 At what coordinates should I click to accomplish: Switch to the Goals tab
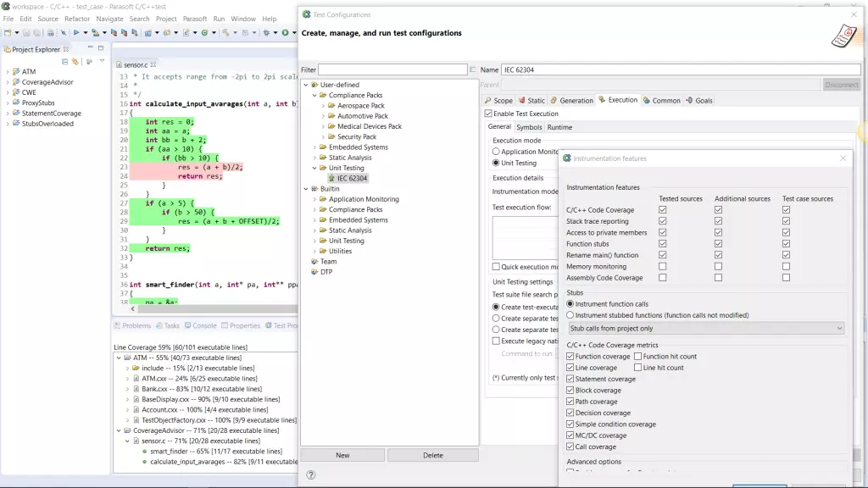point(699,100)
